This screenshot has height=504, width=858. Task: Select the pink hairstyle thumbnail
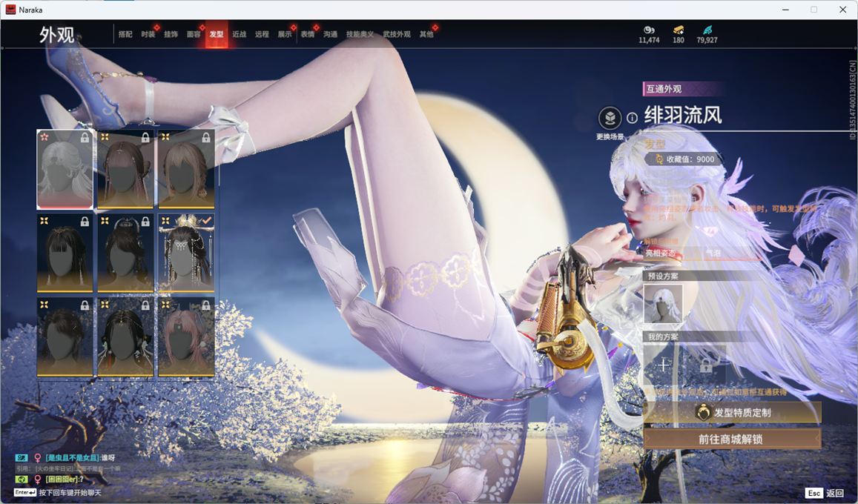pos(186,336)
